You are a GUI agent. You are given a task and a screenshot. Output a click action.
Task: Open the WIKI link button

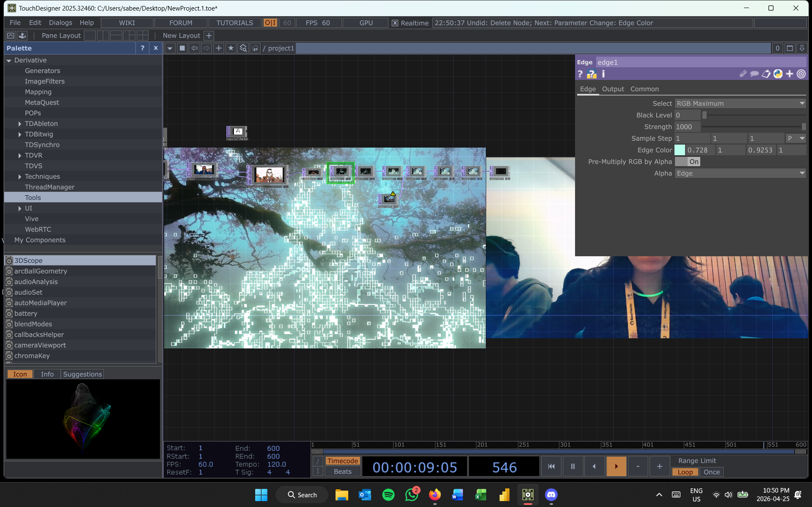coord(127,23)
